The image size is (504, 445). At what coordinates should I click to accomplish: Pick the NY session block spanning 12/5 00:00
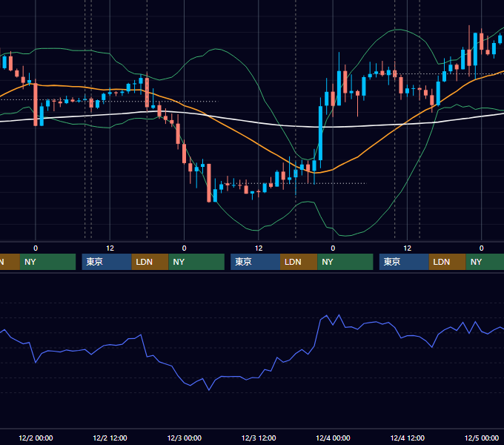485,262
